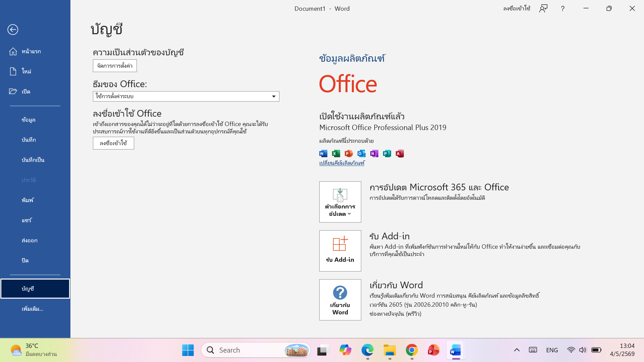Click the Publisher product icon
Image resolution: width=644 pixels, height=362 pixels.
pyautogui.click(x=387, y=154)
